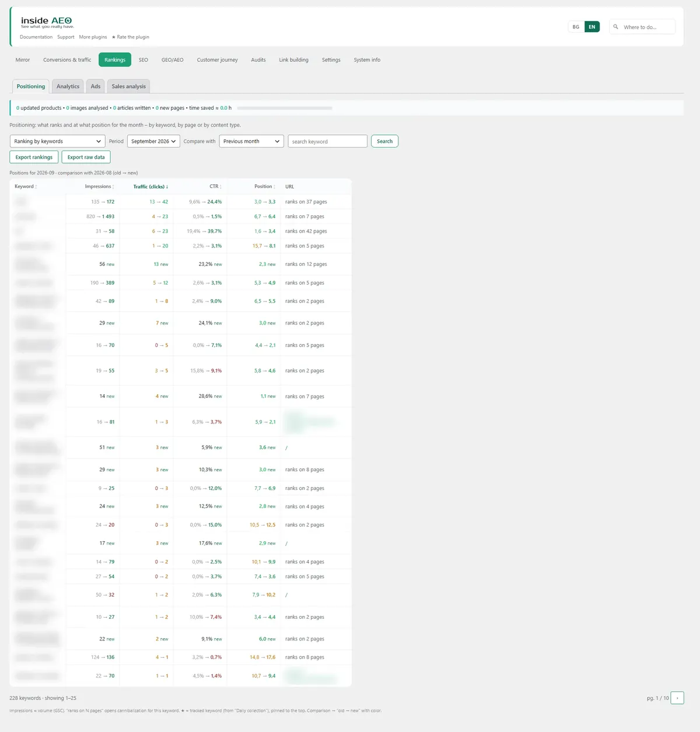The image size is (700, 732).
Task: Open ranks on 4 pages, 14 → 79 row
Action: point(304,562)
